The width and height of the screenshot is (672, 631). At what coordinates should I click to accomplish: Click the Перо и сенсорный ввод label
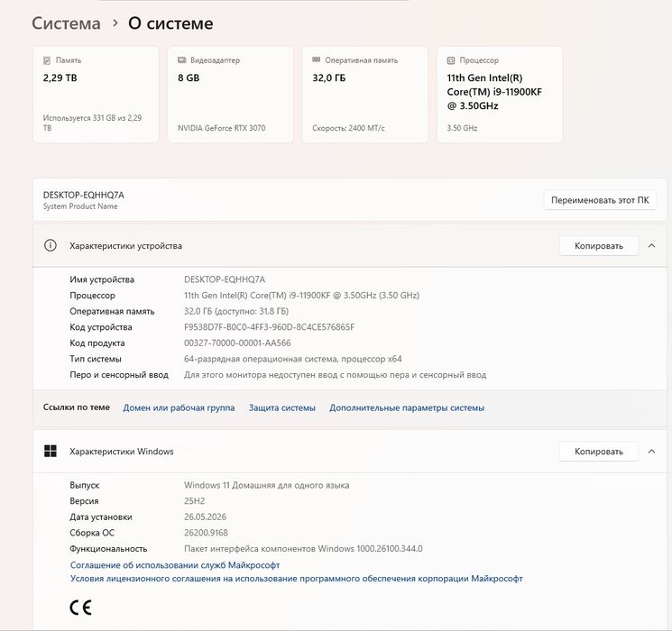[119, 374]
